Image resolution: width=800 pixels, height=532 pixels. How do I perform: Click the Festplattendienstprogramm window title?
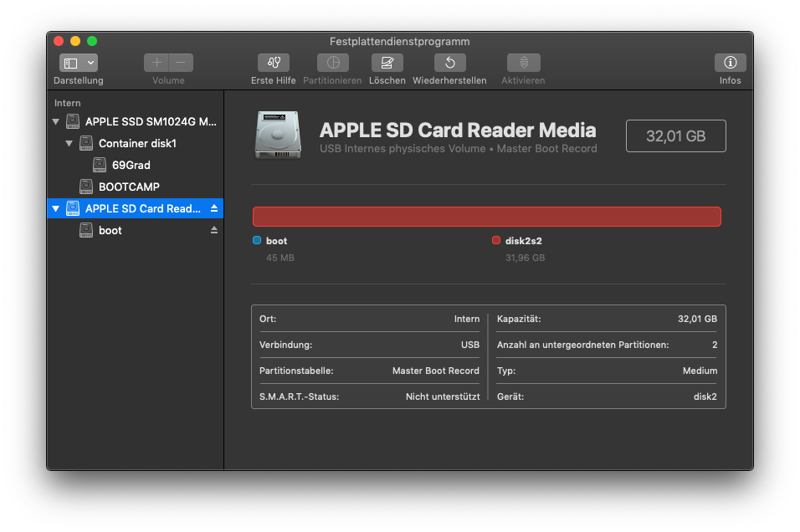(x=399, y=41)
